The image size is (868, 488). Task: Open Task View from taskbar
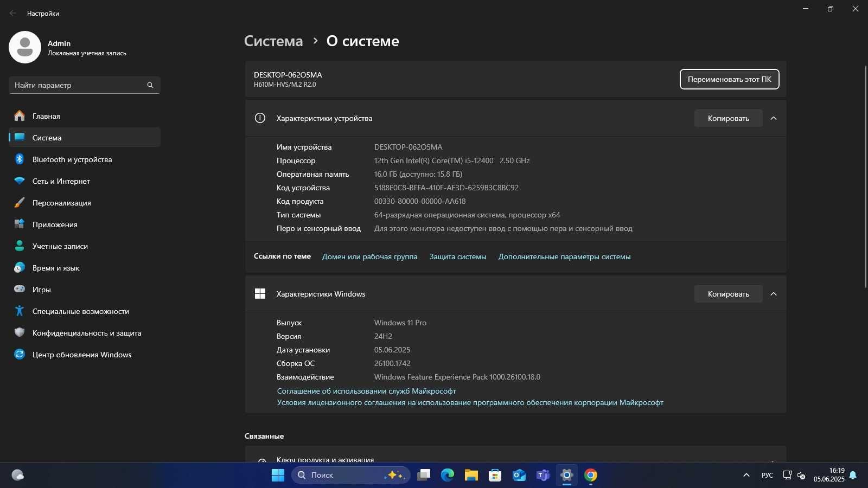424,476
